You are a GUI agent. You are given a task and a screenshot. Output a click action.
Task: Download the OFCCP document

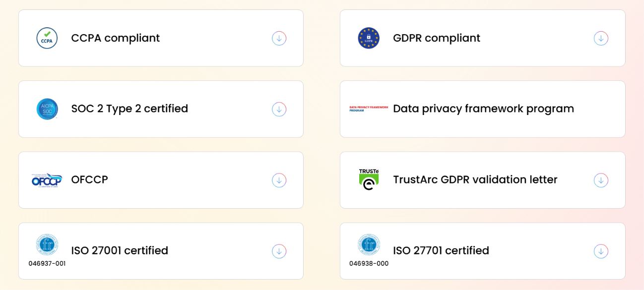pos(279,180)
